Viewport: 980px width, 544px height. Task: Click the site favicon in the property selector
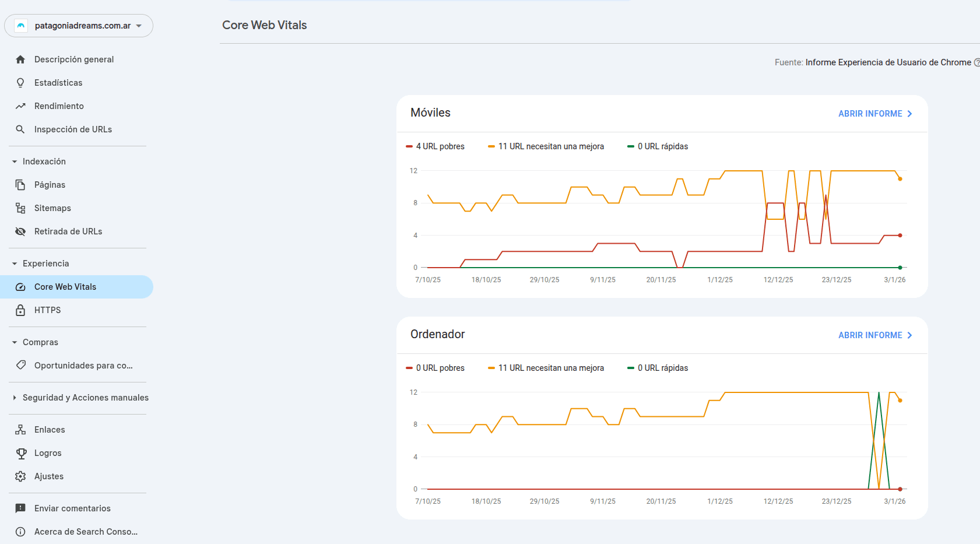pyautogui.click(x=21, y=26)
